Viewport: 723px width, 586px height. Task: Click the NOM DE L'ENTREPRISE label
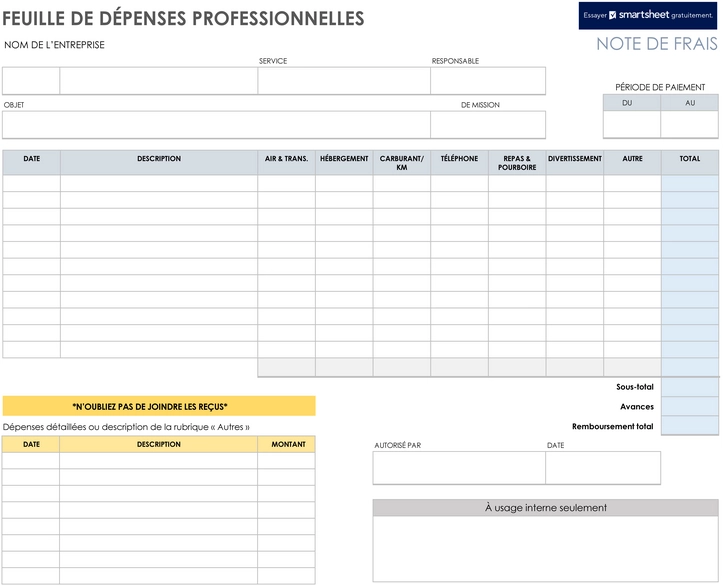click(x=54, y=45)
